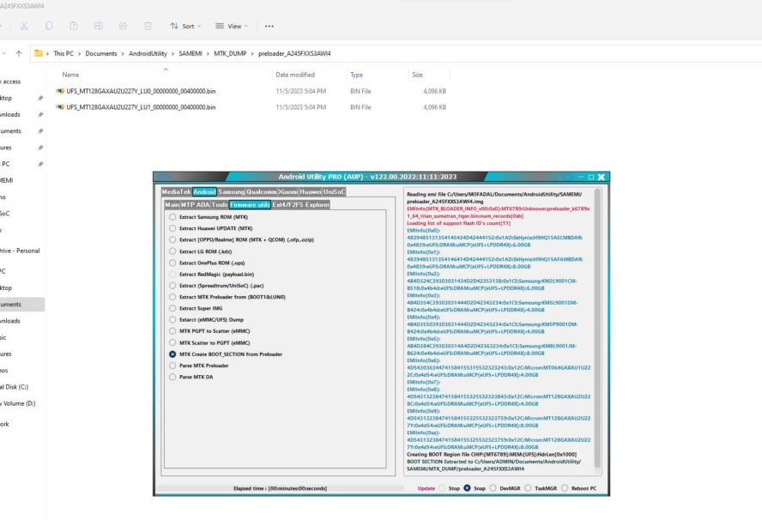Select the Snap radio button
This screenshot has height=532, width=762.
click(467, 487)
